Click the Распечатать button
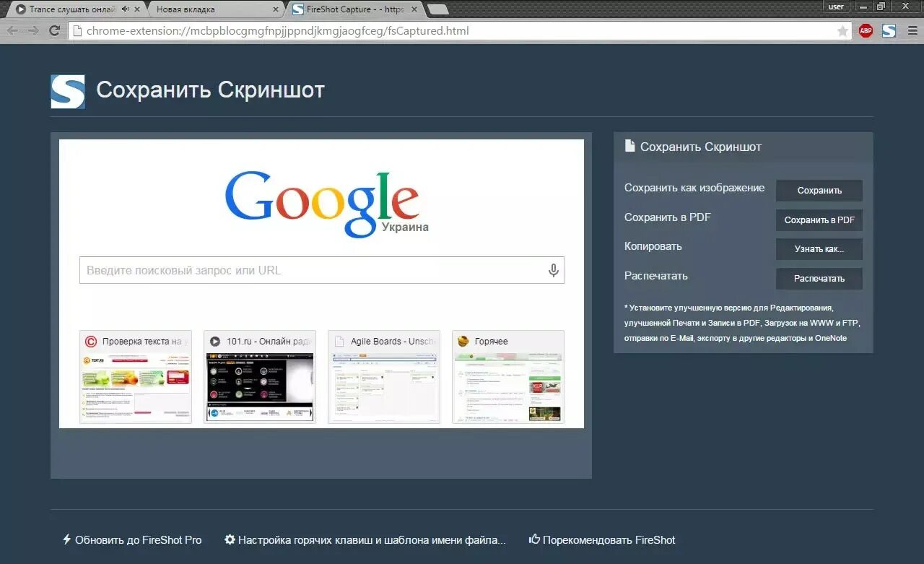Screen dimensions: 924x564 pyautogui.click(x=819, y=279)
